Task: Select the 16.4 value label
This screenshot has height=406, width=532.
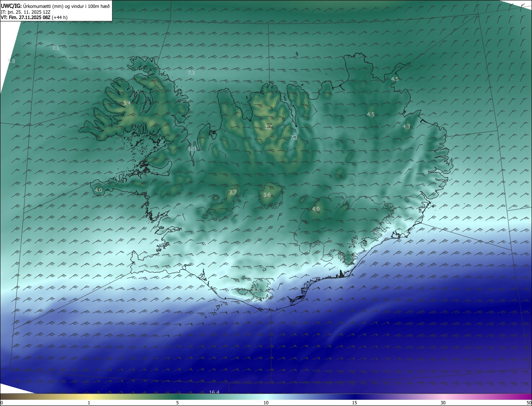Action: click(214, 392)
